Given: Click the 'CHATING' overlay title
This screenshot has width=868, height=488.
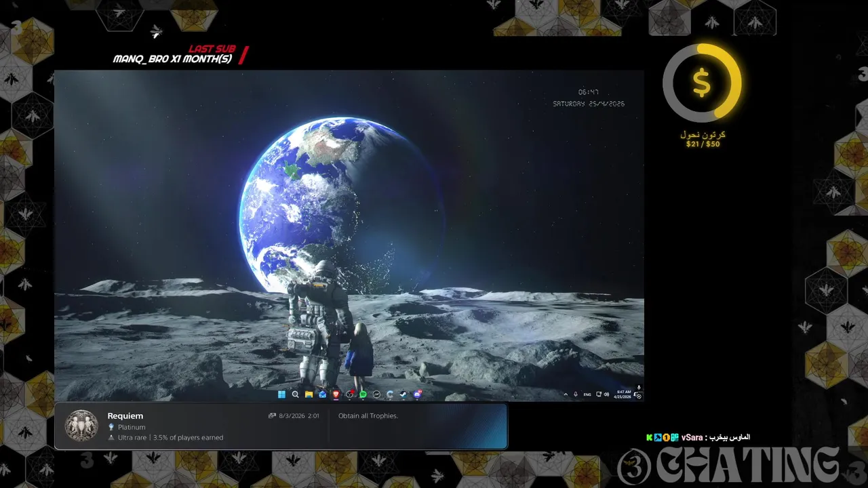Looking at the screenshot, I should [x=747, y=466].
